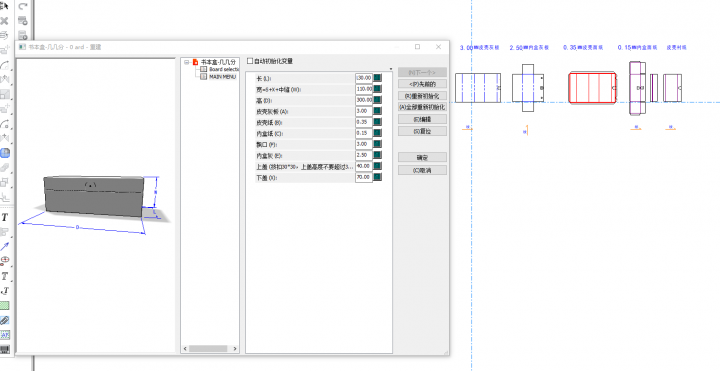This screenshot has width=720, height=371.
Task: Toggle the 自动初始化变量 checkbox
Action: point(250,61)
